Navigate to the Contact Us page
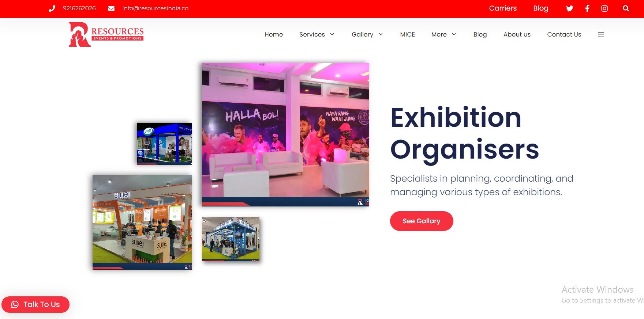Screen dimensions: 644x319 click(564, 34)
